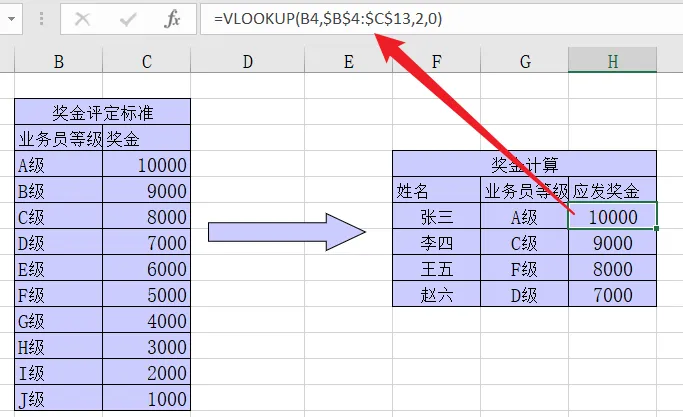Select column F header

click(436, 62)
